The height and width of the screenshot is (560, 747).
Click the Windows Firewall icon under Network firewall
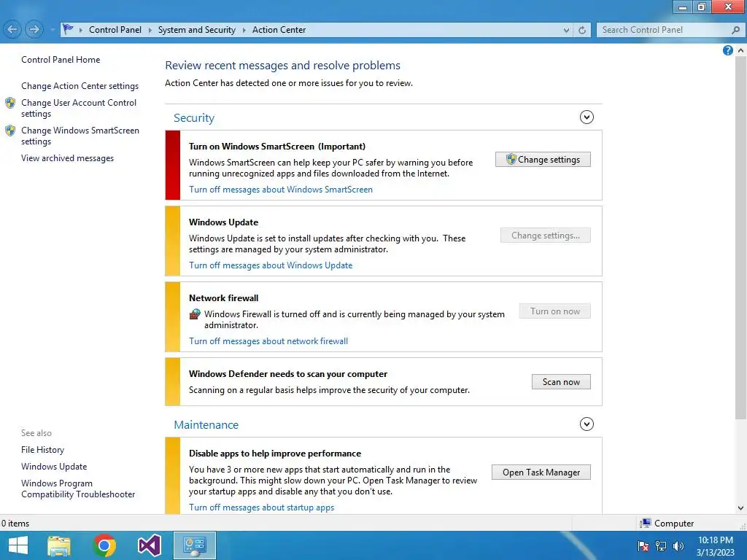pos(194,314)
